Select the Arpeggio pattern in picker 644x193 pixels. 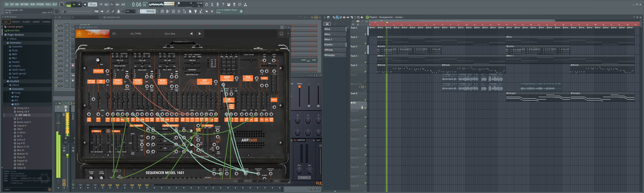(x=335, y=55)
